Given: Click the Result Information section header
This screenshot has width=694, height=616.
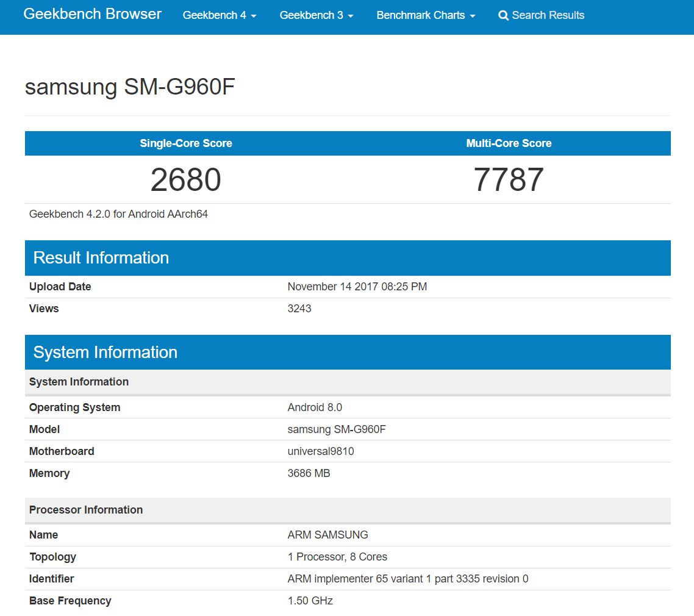Looking at the screenshot, I should pos(101,257).
